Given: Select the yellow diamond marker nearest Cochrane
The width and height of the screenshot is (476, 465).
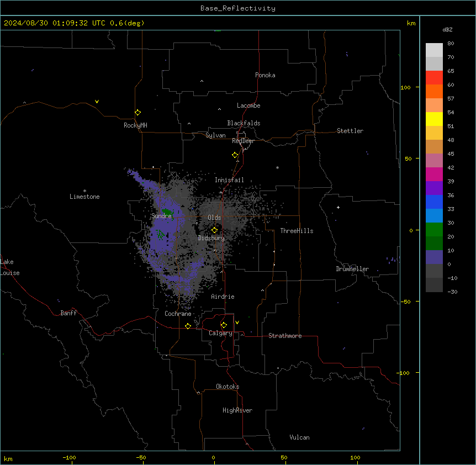Looking at the screenshot, I should tap(188, 326).
